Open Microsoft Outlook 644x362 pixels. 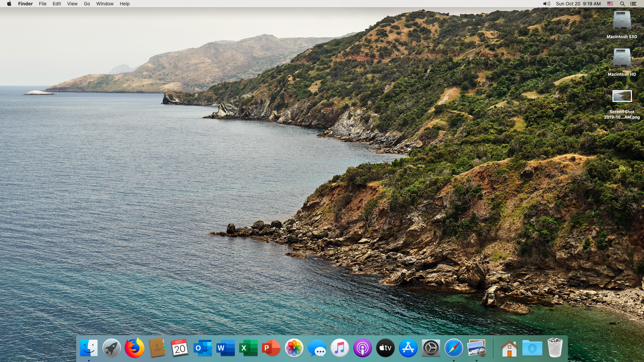pos(203,348)
